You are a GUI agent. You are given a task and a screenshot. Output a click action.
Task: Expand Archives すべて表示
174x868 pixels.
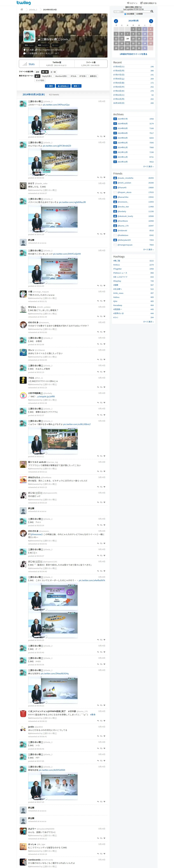pyautogui.click(x=148, y=167)
